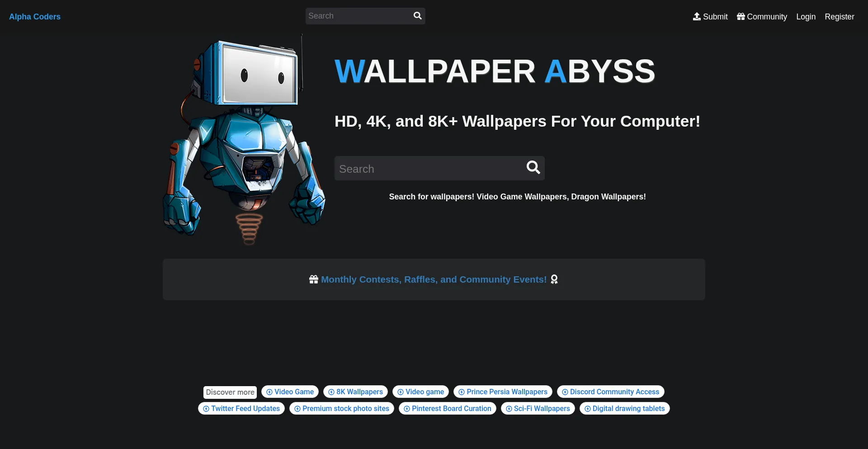This screenshot has height=449, width=868.
Task: Click the large search icon in main search box
Action: point(533,168)
